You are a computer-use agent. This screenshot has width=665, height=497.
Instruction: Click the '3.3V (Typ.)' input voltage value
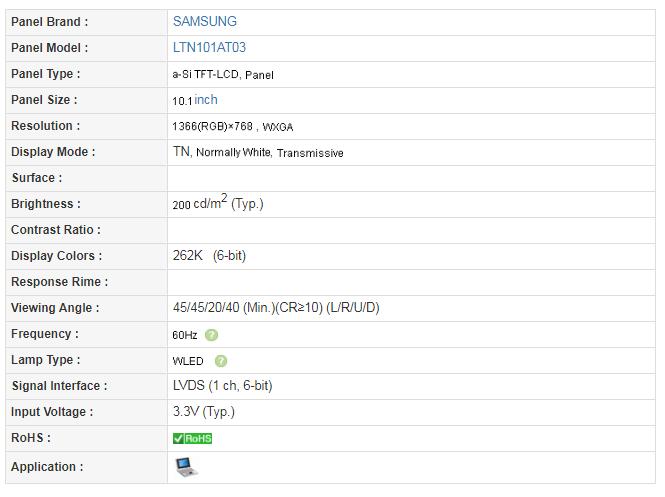[203, 412]
